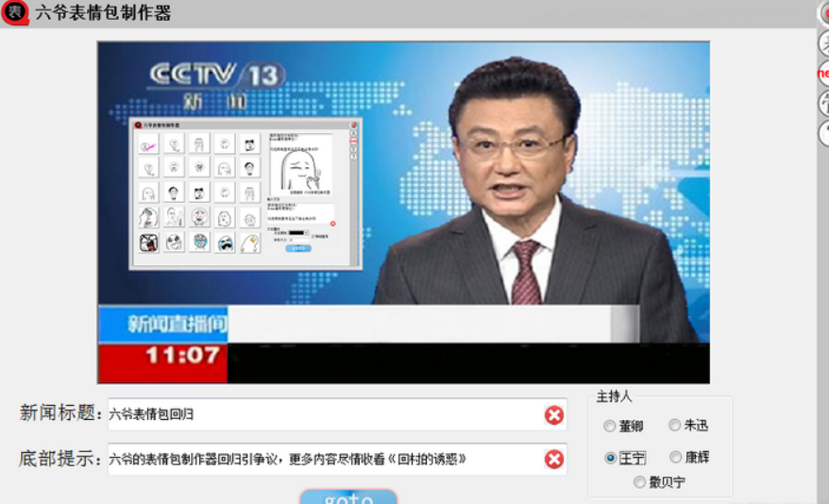
Task: Click the blue goto button
Action: tap(348, 497)
